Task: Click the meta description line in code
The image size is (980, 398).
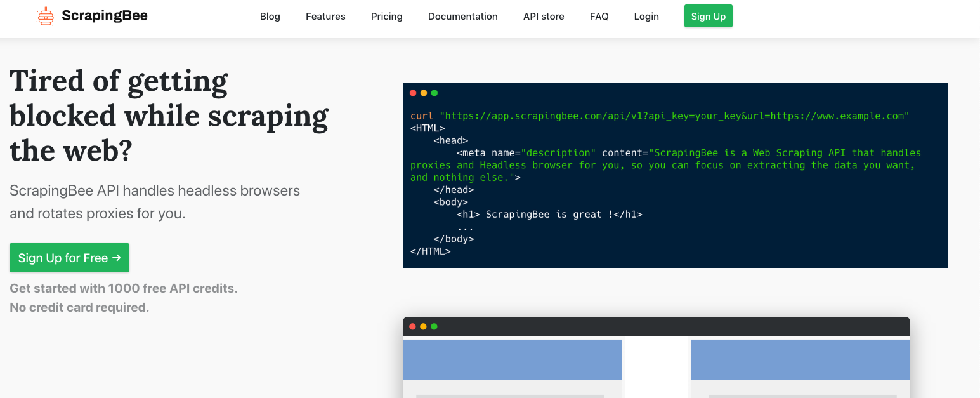Action: [666, 165]
